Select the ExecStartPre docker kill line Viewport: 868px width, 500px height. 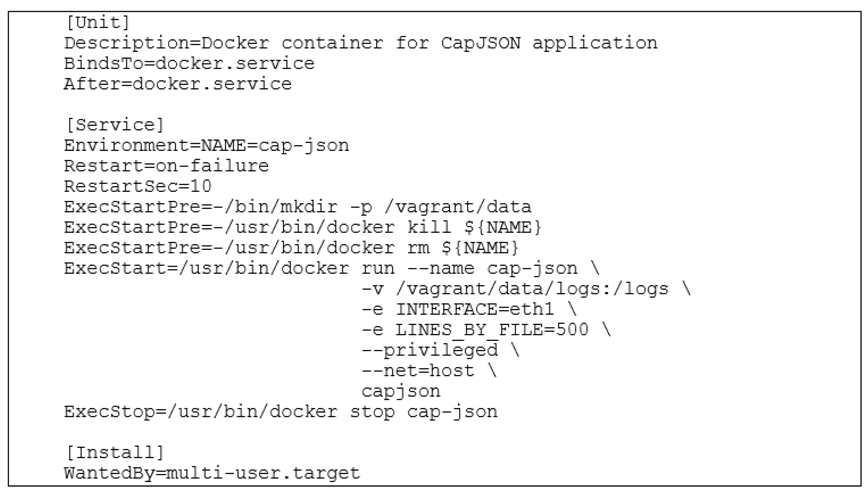(x=303, y=228)
